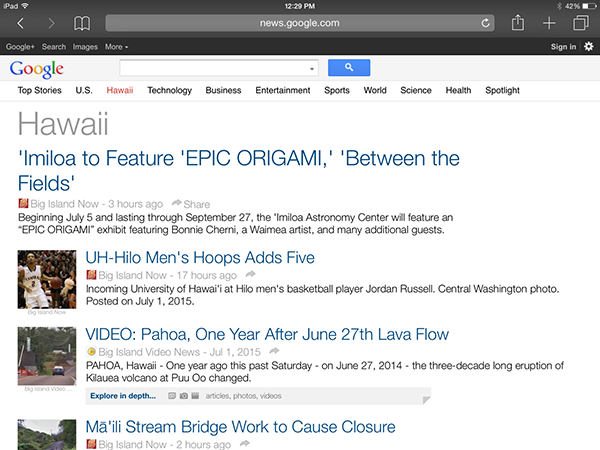The height and width of the screenshot is (450, 600).
Task: Switch to the Business tab
Action: pos(223,90)
